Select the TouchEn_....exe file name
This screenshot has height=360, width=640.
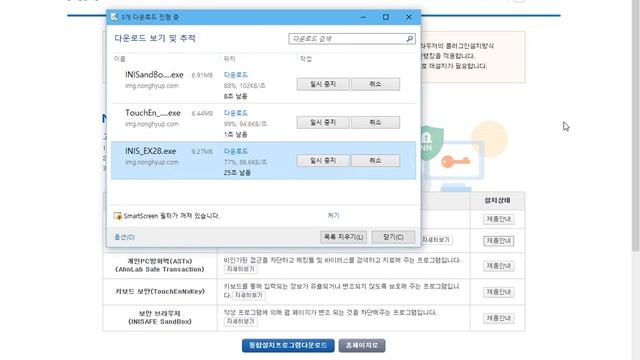153,113
